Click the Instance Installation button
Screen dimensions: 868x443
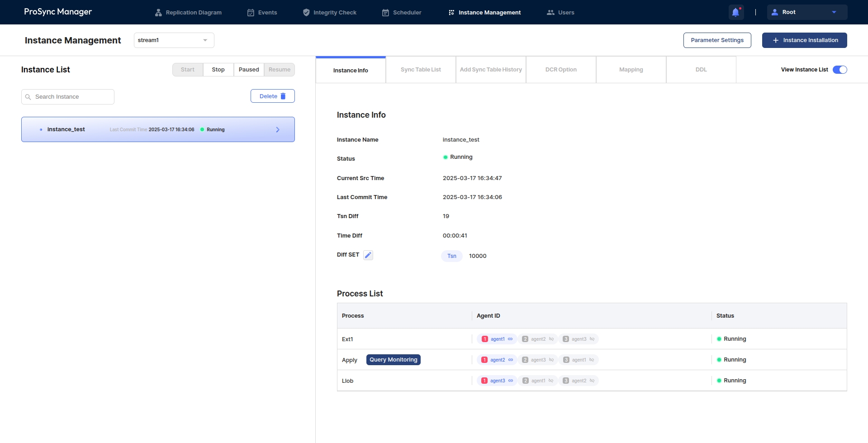[x=804, y=40]
